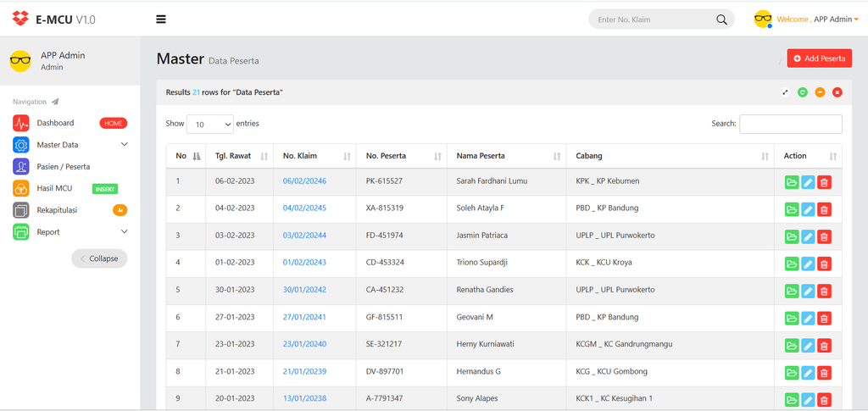Click participant number PK-615527
The width and height of the screenshot is (868, 411).
(x=384, y=181)
